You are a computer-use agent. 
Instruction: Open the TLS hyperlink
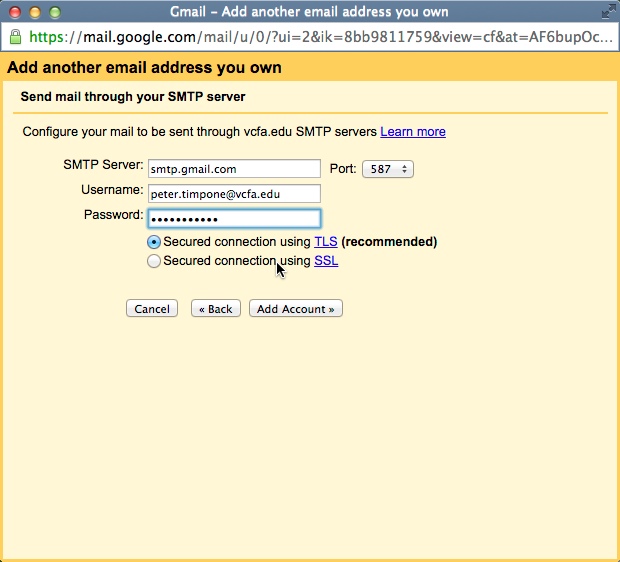pos(326,242)
